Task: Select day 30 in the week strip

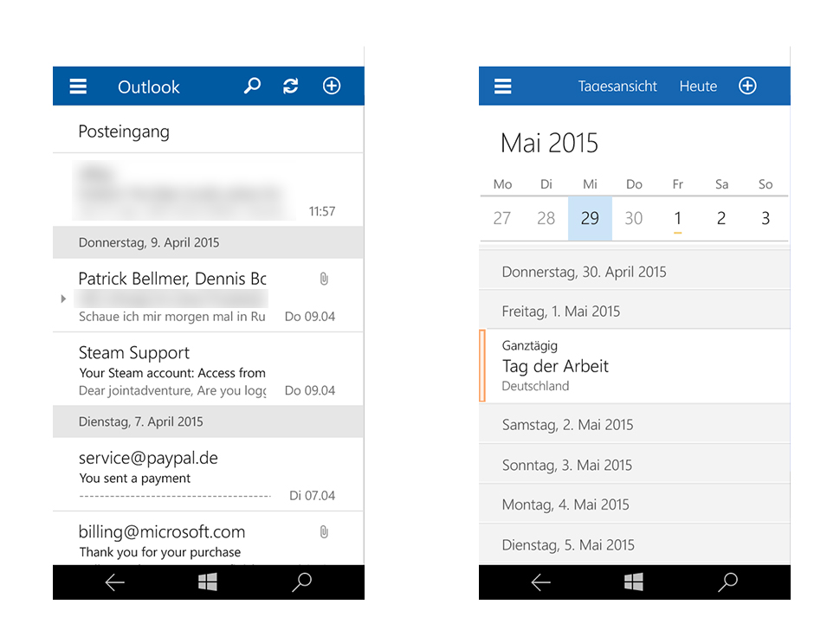Action: point(634,218)
